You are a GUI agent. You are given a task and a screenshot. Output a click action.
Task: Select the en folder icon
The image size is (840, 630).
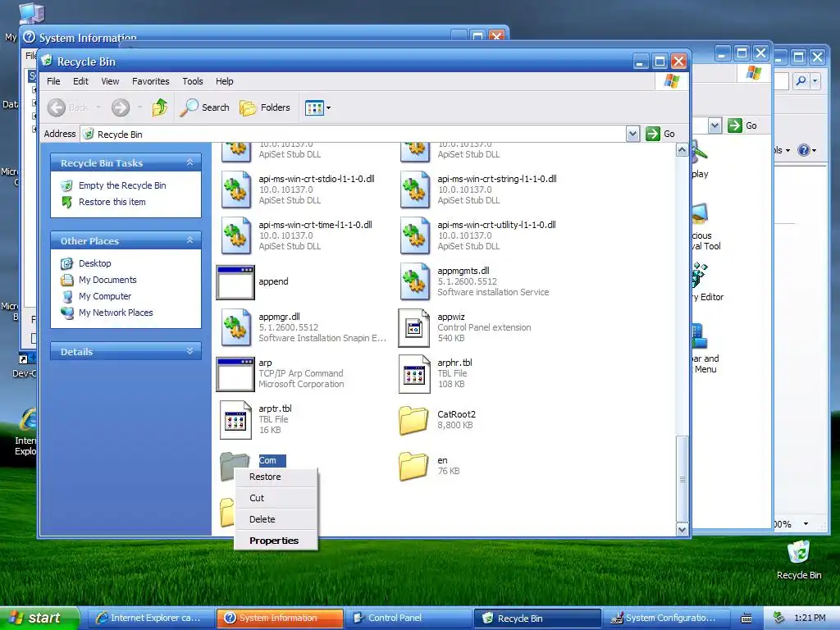tap(413, 467)
